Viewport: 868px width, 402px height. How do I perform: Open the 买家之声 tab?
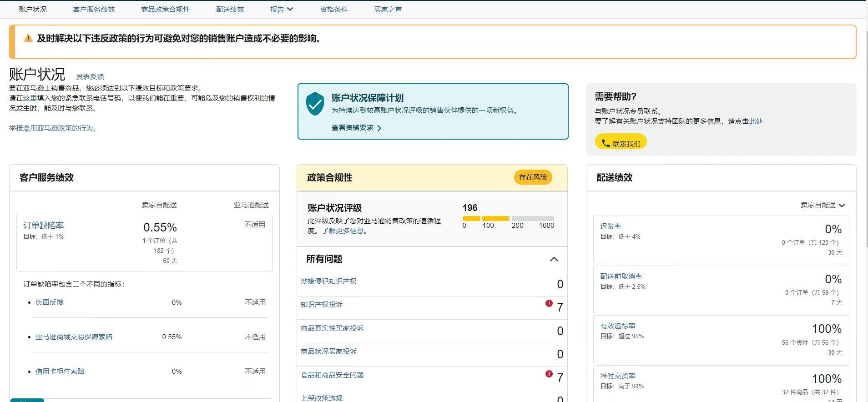pyautogui.click(x=388, y=9)
